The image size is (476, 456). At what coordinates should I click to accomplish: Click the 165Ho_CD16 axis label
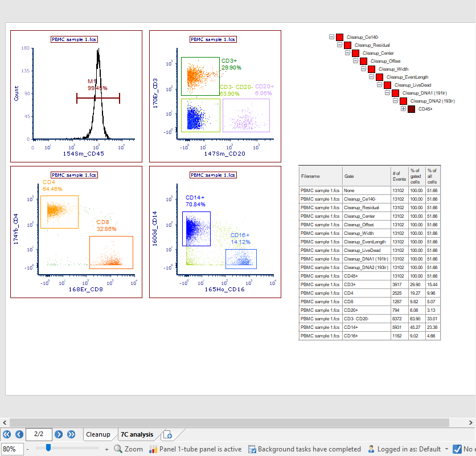[225, 290]
